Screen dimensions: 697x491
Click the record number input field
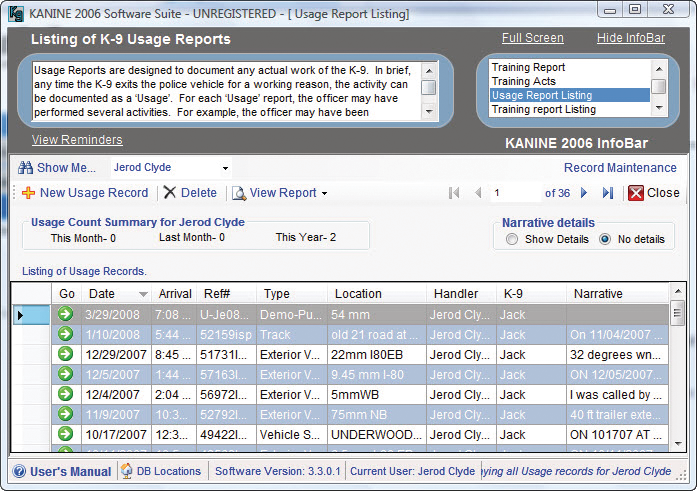[x=515, y=193]
